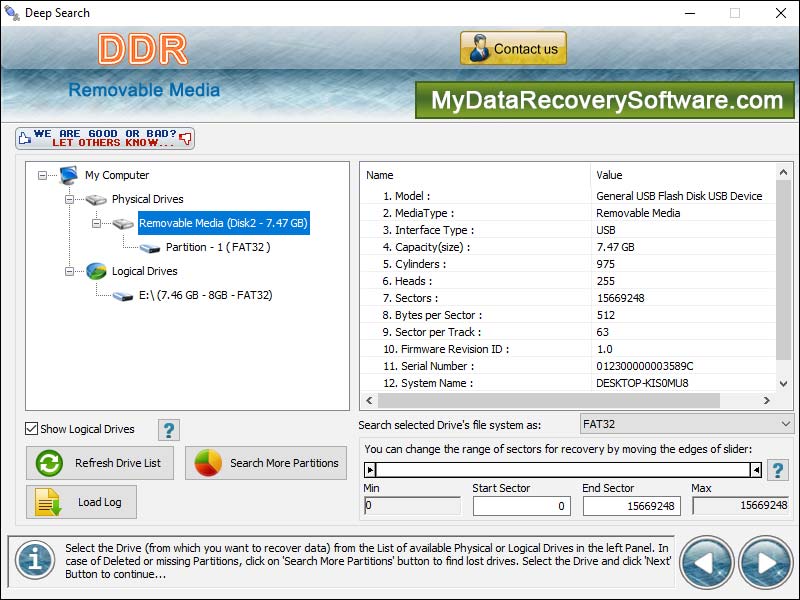Open the FAT32 file system dropdown
The height and width of the screenshot is (600, 800).
[783, 423]
